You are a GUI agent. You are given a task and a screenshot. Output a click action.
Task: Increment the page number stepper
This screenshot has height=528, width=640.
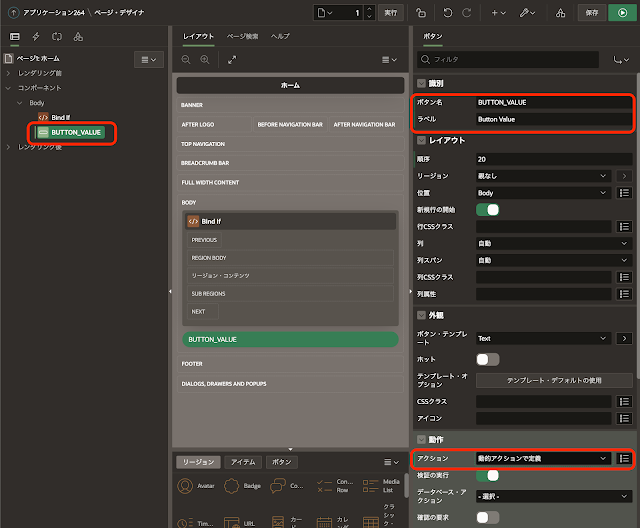point(369,9)
